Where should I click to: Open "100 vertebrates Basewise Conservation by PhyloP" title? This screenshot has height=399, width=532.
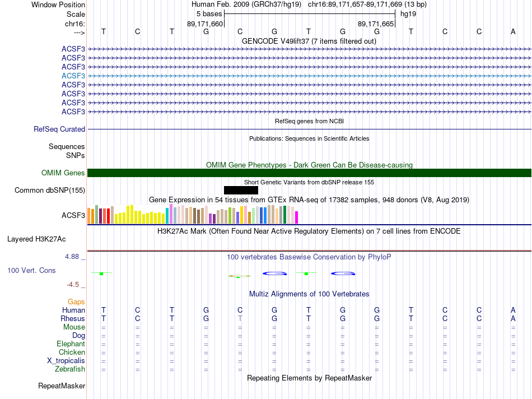pyautogui.click(x=309, y=257)
